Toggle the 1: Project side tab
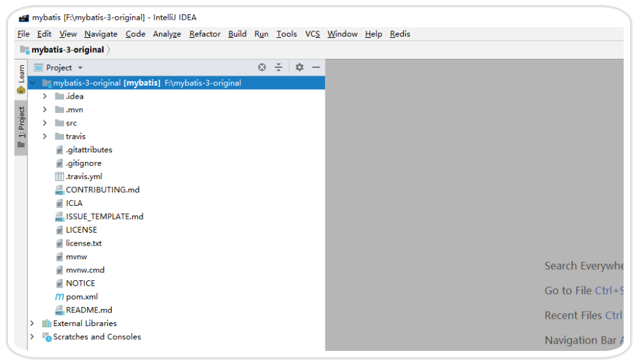The height and width of the screenshot is (364, 640). point(21,127)
